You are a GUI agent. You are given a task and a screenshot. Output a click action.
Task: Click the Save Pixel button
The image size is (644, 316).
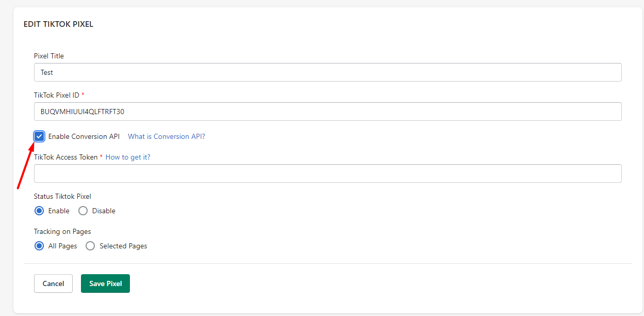click(x=105, y=283)
